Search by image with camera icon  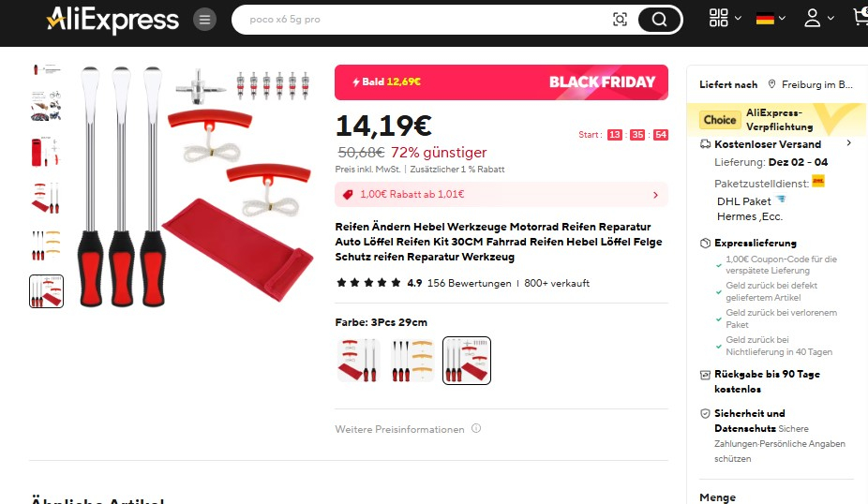(620, 20)
